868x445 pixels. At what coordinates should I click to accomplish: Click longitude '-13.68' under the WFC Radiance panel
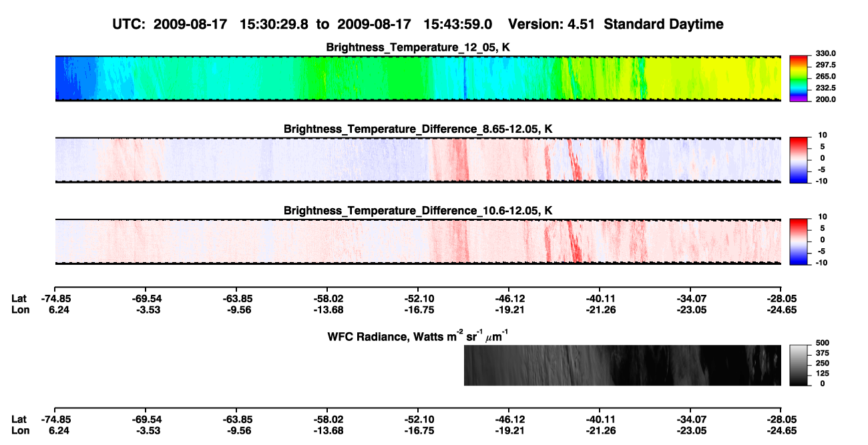pyautogui.click(x=328, y=430)
